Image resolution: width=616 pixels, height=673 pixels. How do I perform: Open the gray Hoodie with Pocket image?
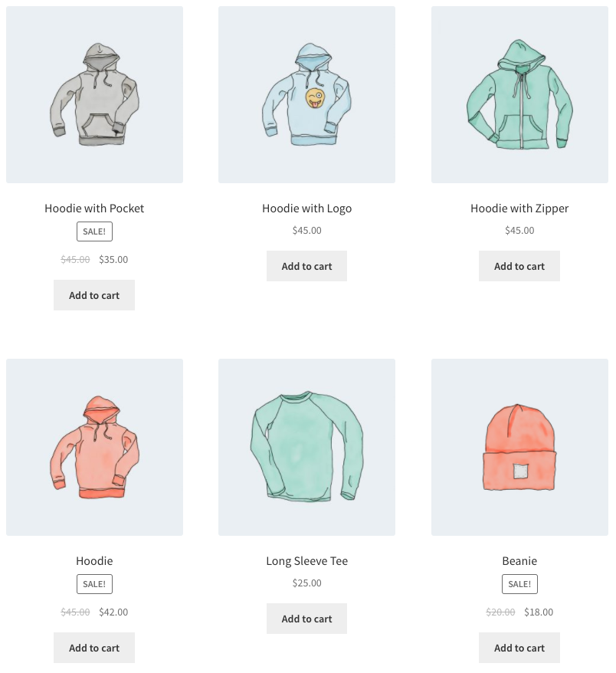(x=94, y=94)
